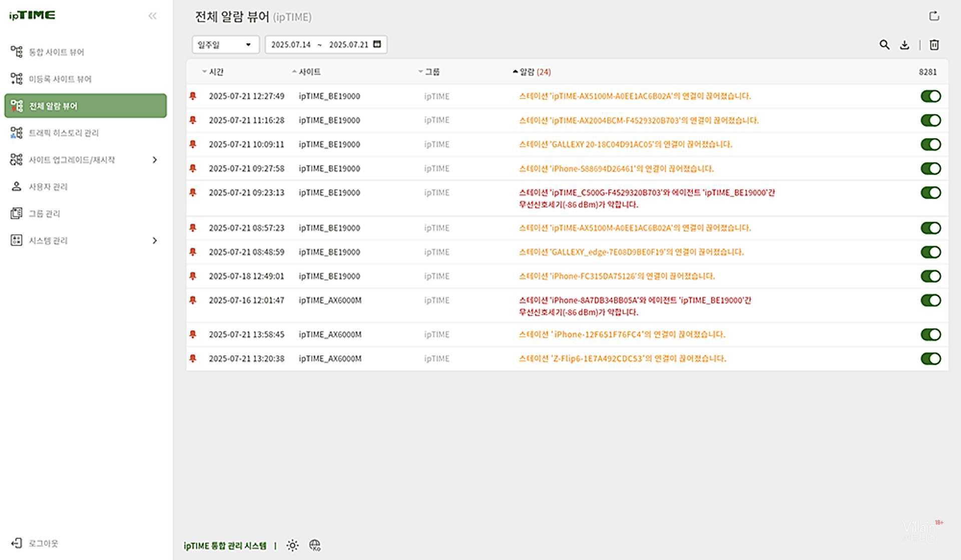The height and width of the screenshot is (560, 961).
Task: Toggle off the 12:27:49 alarm switch
Action: (930, 96)
